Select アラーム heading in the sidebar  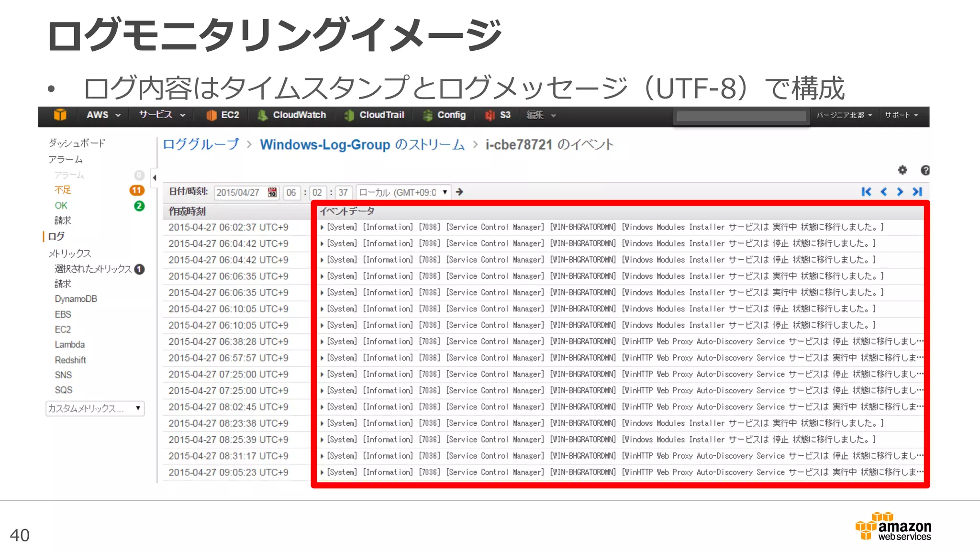tap(66, 159)
